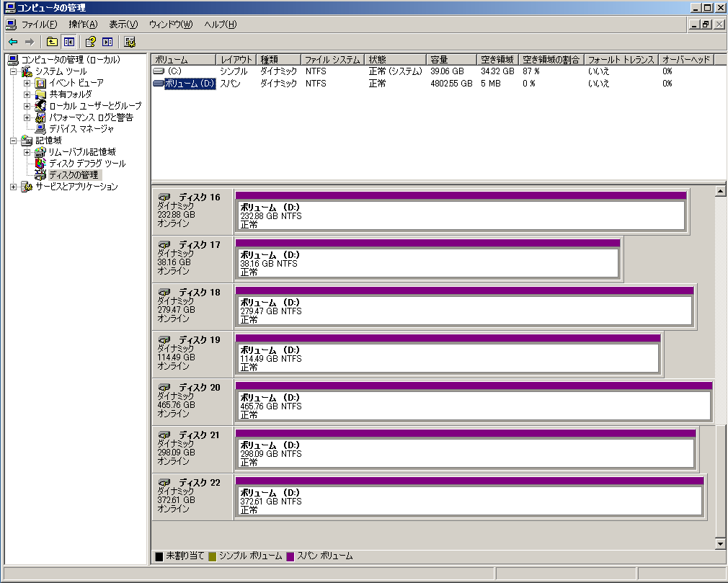Open the ヘルプ(H) menu
This screenshot has height=583, width=728.
point(220,25)
